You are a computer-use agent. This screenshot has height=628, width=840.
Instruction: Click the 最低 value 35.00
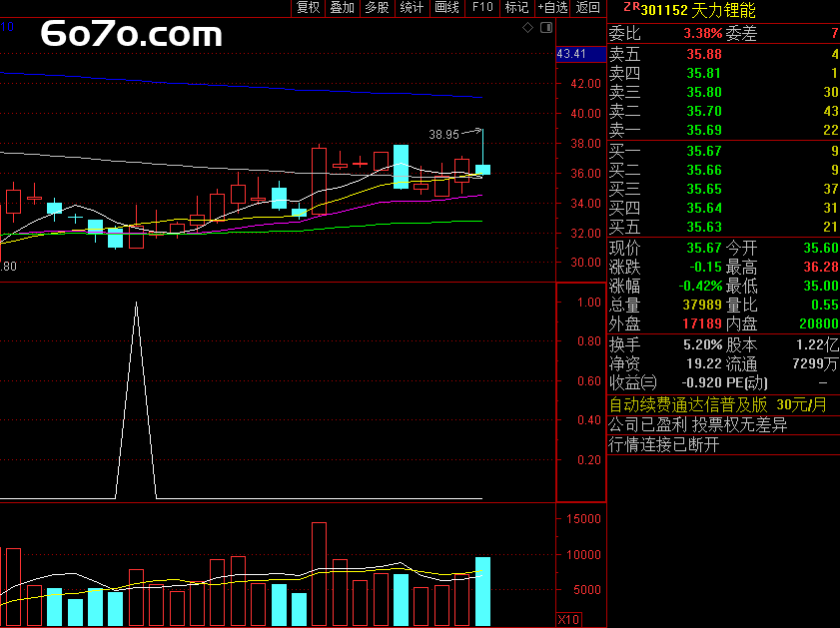coord(821,286)
